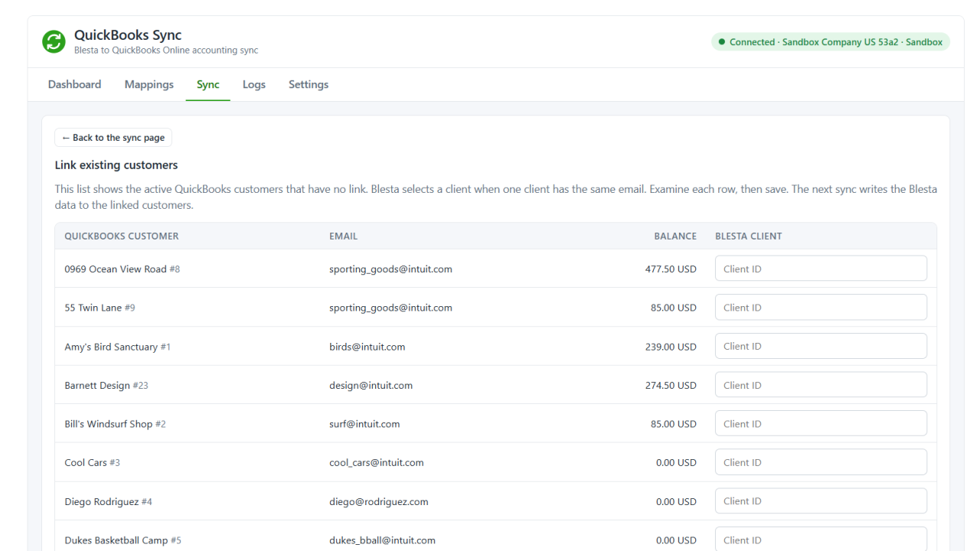This screenshot has height=551, width=980.
Task: Click the 0969 Ocean View Road customer name
Action: pos(116,269)
